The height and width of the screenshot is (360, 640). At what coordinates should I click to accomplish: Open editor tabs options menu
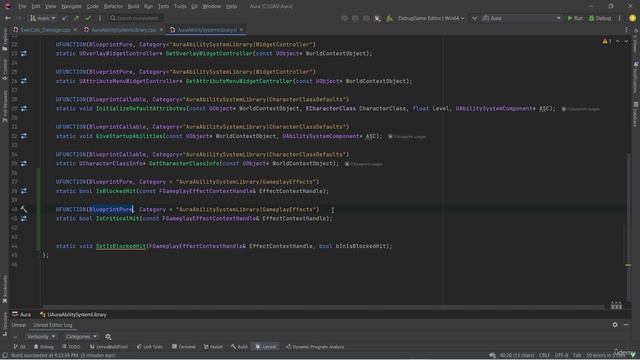626,30
